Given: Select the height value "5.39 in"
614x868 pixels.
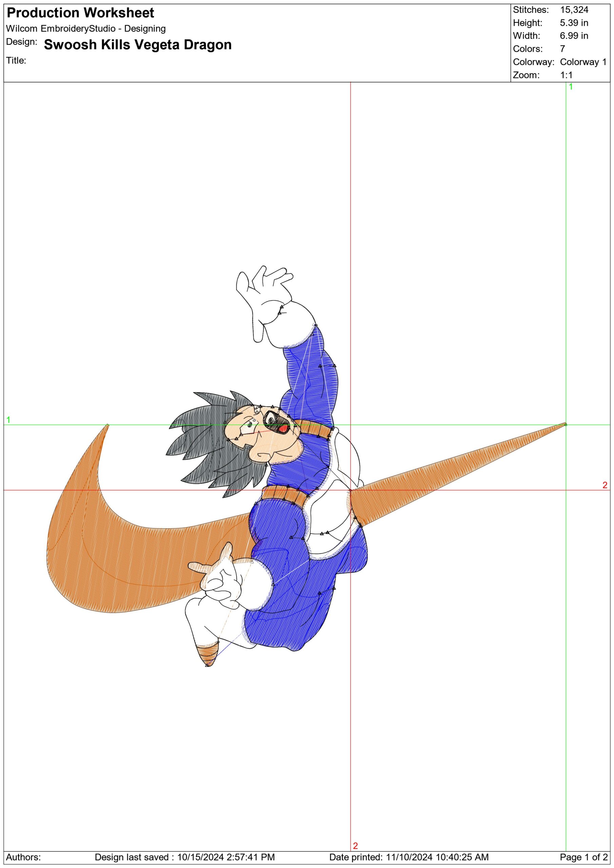Looking at the screenshot, I should click(x=574, y=23).
